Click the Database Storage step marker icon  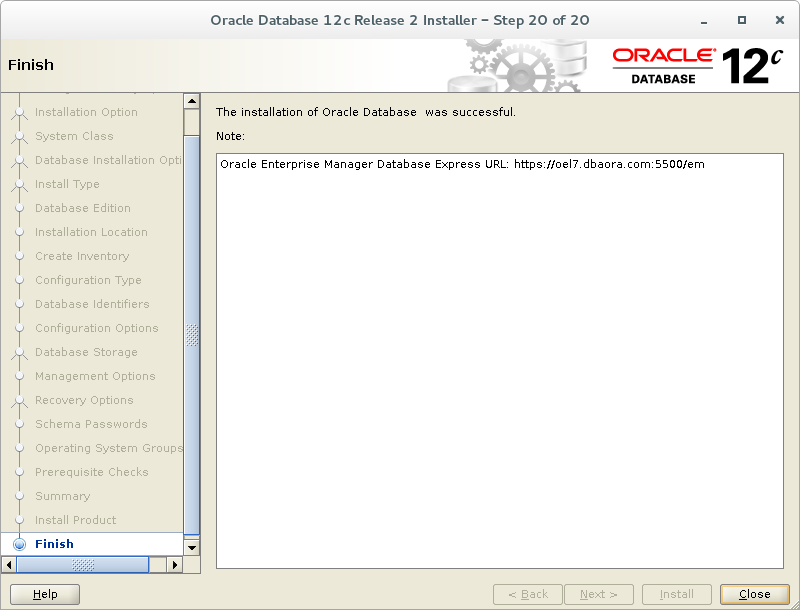tap(19, 352)
